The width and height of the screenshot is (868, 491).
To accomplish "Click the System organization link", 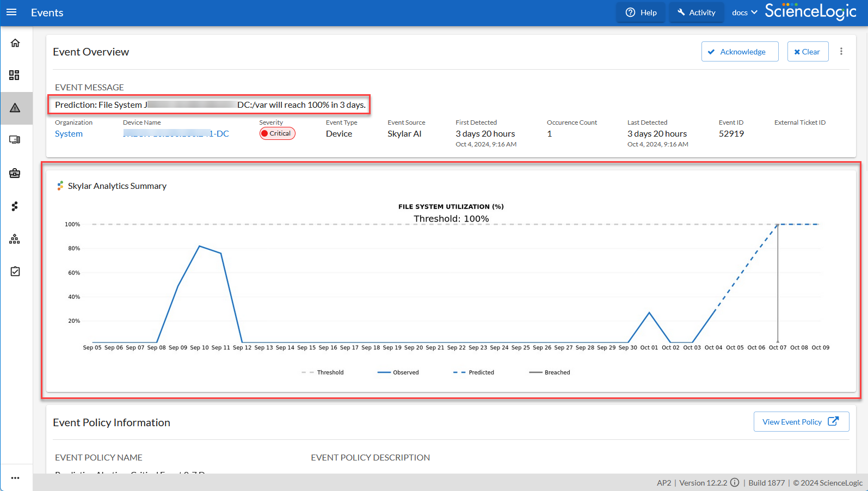I will [x=69, y=134].
